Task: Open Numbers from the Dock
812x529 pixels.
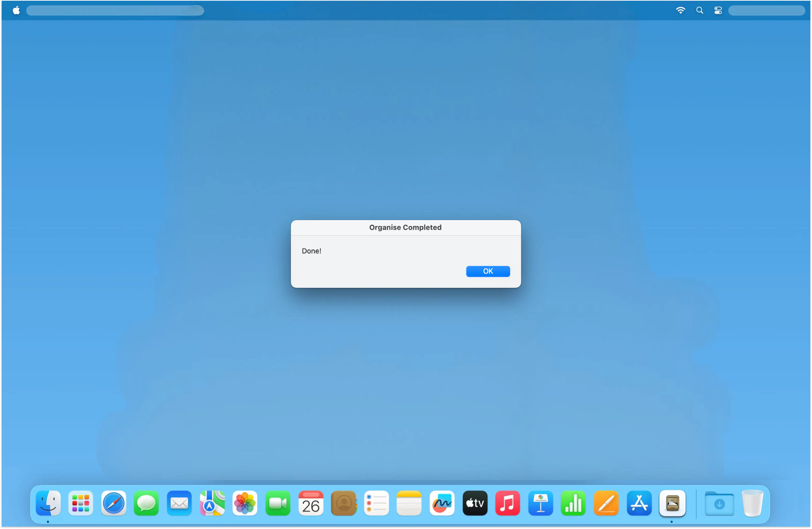Action: click(x=573, y=503)
